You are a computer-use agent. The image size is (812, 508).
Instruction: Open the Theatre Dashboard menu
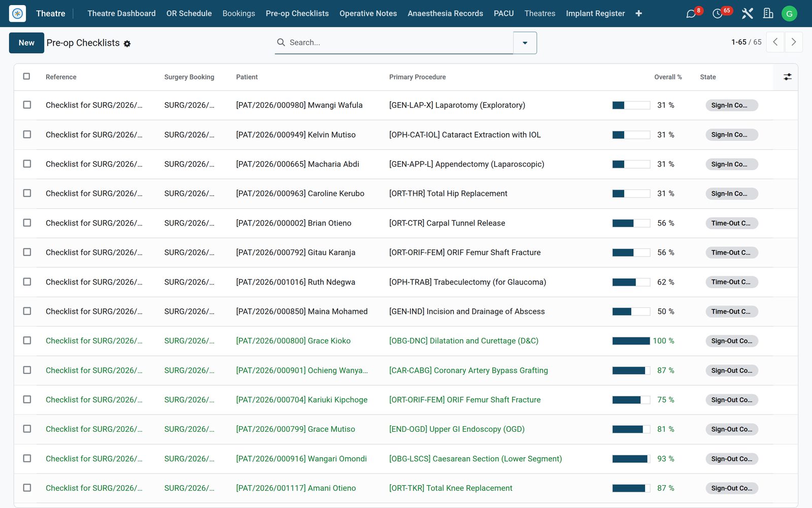click(x=121, y=14)
